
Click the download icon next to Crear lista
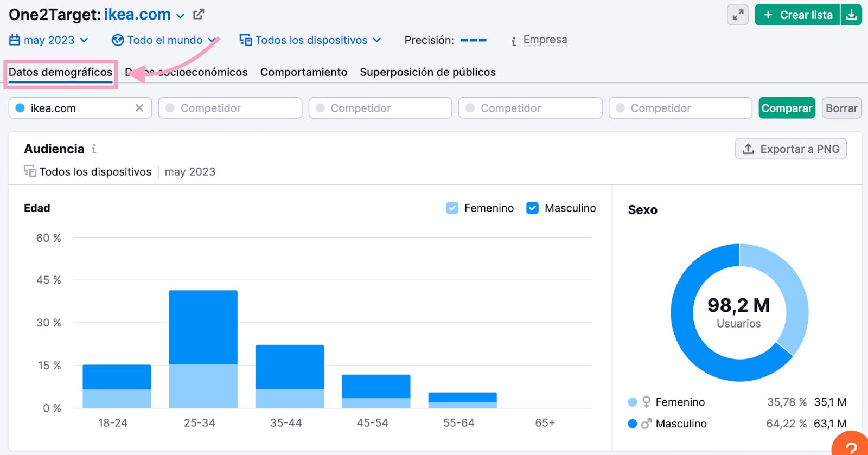(851, 15)
